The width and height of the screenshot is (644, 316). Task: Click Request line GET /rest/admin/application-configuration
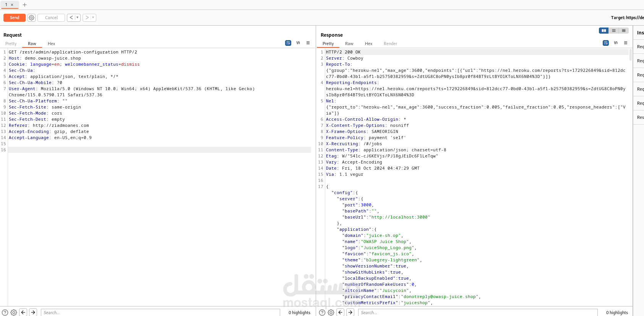[x=73, y=52]
